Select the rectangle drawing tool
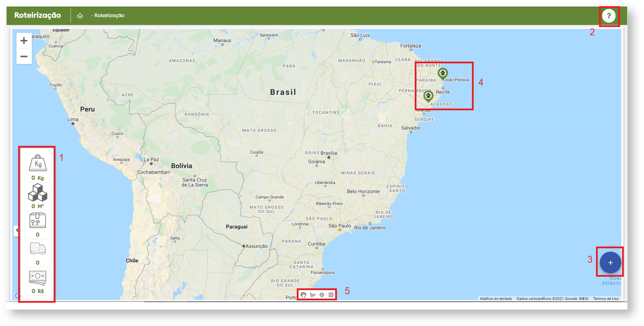Image resolution: width=644 pixels, height=326 pixels. pyautogui.click(x=331, y=295)
